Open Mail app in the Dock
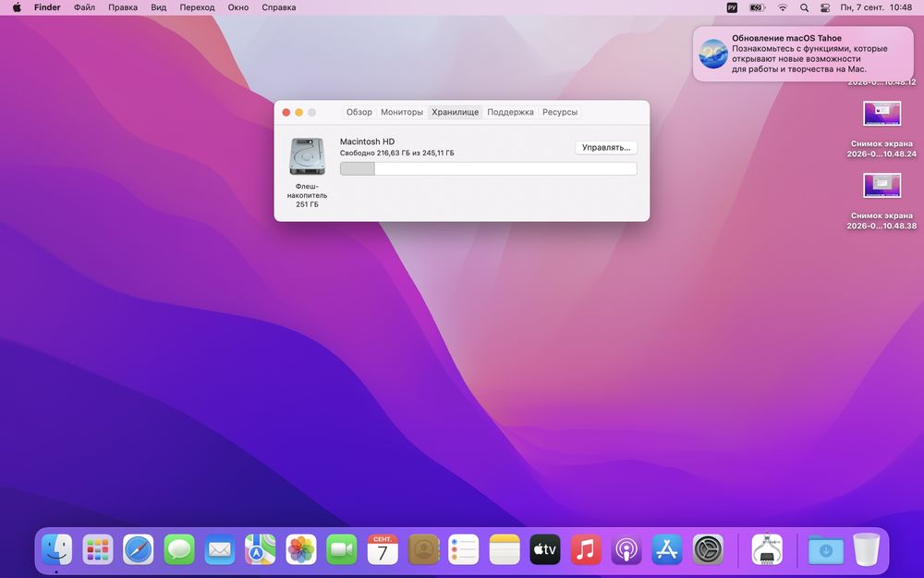Image resolution: width=924 pixels, height=578 pixels. tap(220, 549)
